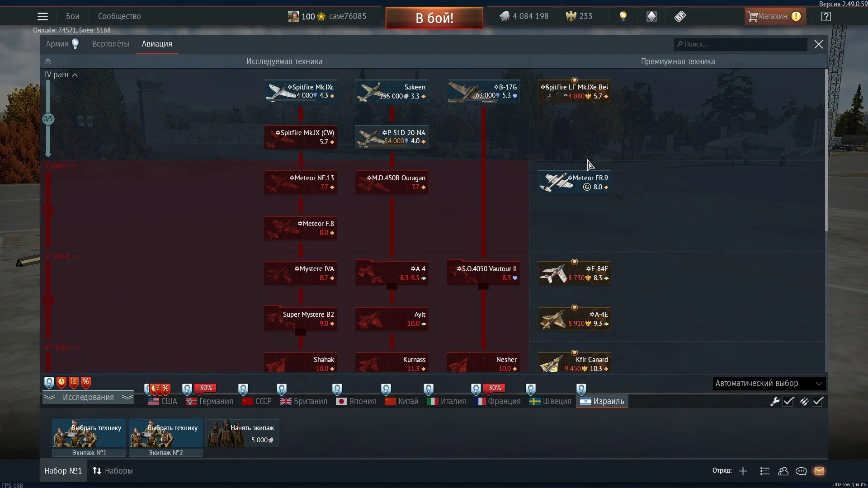Open the friends contacts icon
The width and height of the screenshot is (868, 488).
(x=783, y=471)
